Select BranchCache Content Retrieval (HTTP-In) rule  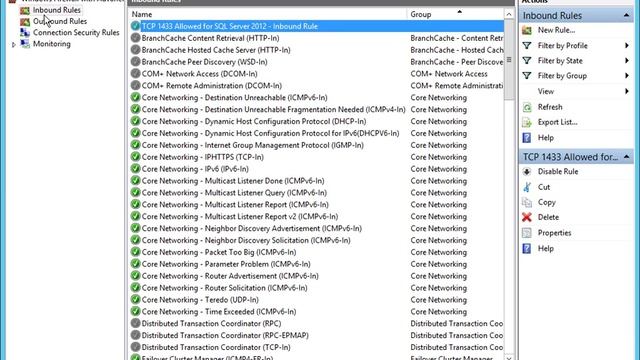pyautogui.click(x=210, y=38)
